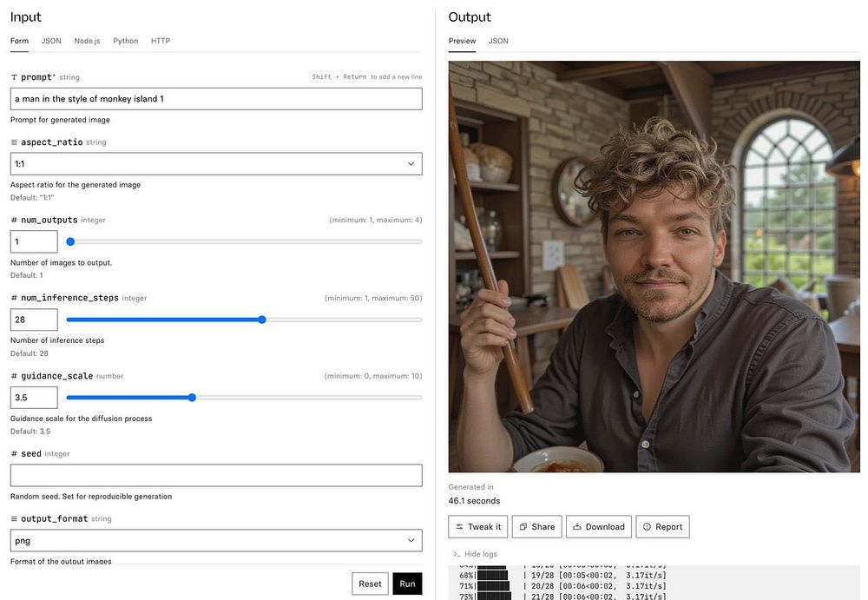Click the prompt text field

click(x=216, y=99)
